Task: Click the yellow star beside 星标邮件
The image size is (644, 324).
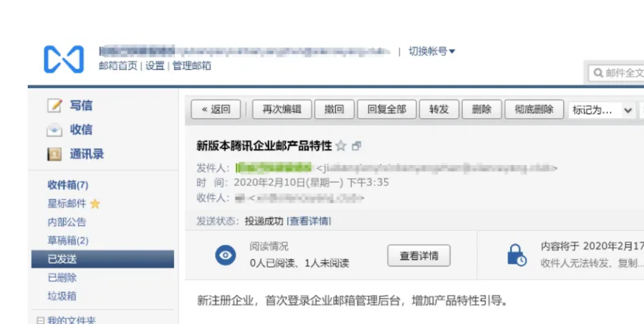Action: click(95, 204)
